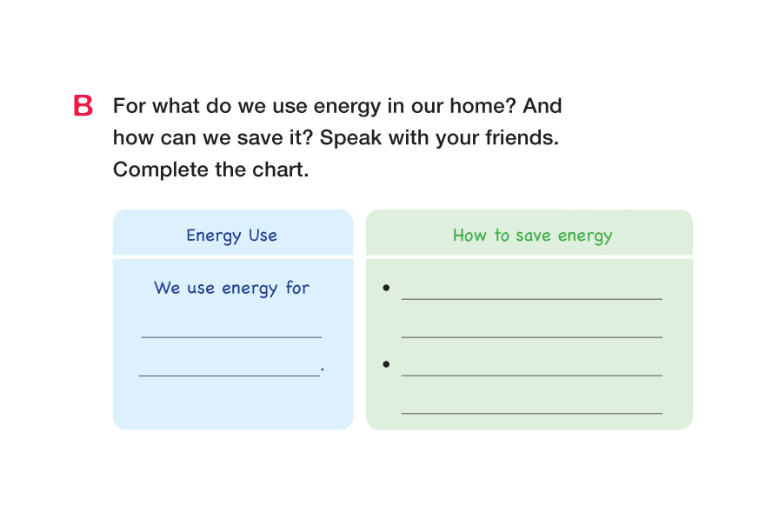The image size is (759, 532).
Task: Click the first blank line under "We use energy for"
Action: [231, 334]
